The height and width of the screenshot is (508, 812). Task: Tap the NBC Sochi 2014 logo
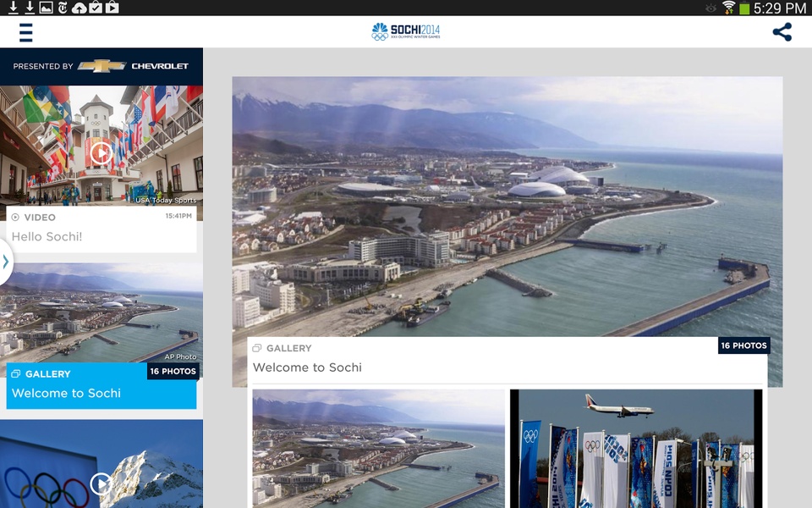point(405,31)
